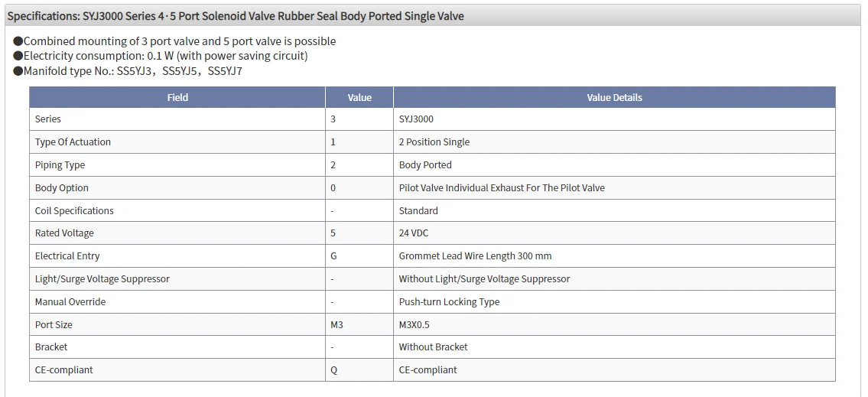868x397 pixels.
Task: Click the Pilot Valve Individual Exhaust text
Action: tap(502, 188)
